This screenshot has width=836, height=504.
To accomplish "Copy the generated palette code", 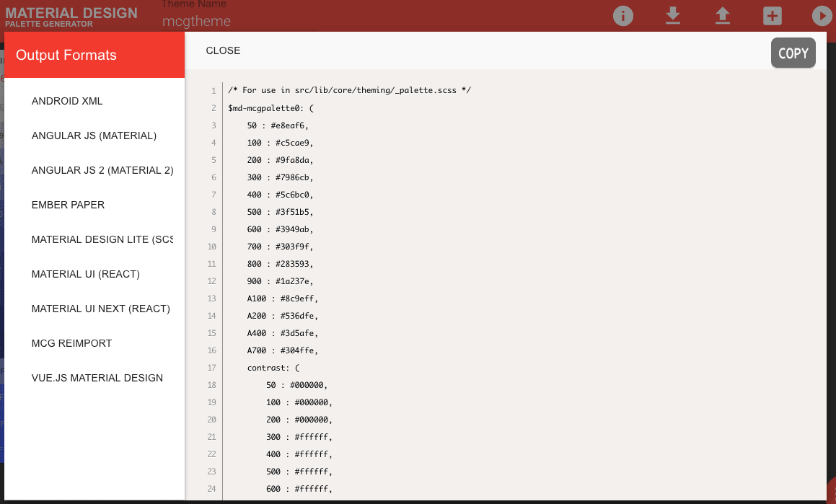I will click(793, 53).
